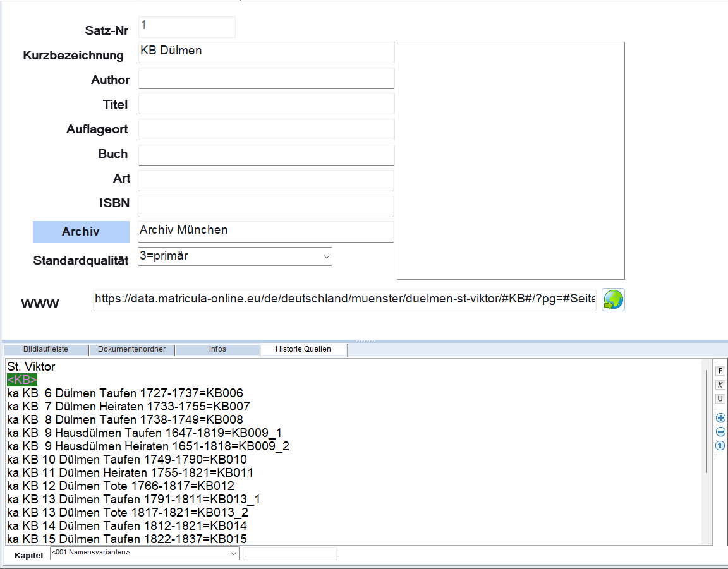The height and width of the screenshot is (569, 728).
Task: Click the St. Viktor line
Action: point(31,367)
